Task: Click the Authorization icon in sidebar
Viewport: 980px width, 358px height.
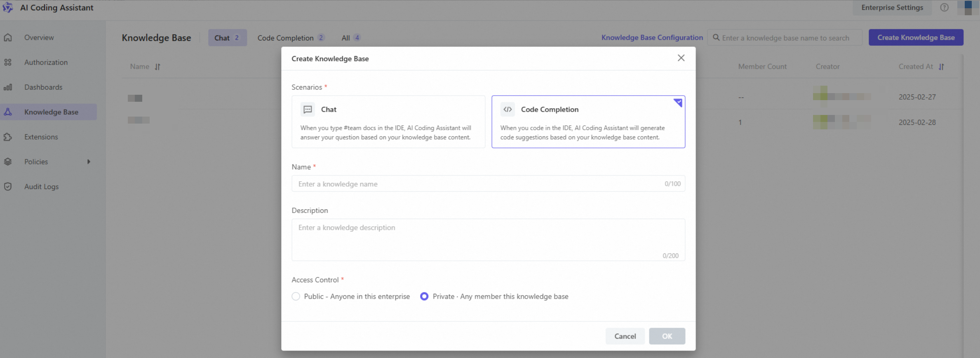Action: [x=8, y=62]
